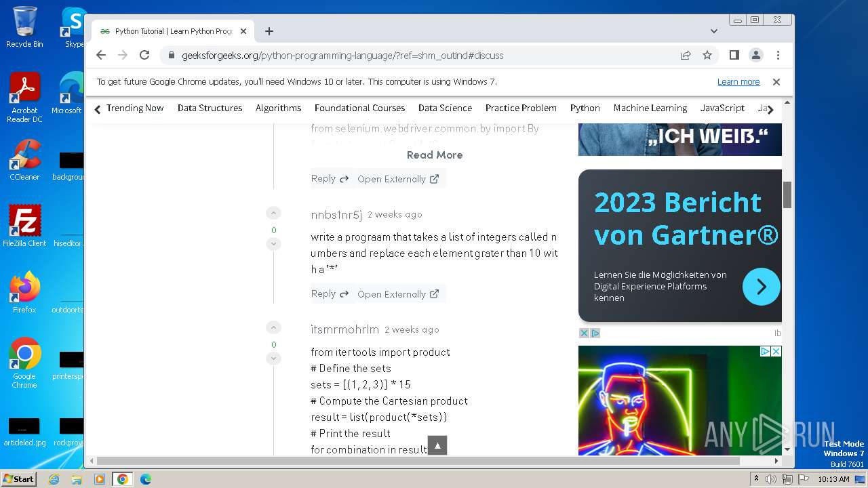Click the address bar URL

342,56
